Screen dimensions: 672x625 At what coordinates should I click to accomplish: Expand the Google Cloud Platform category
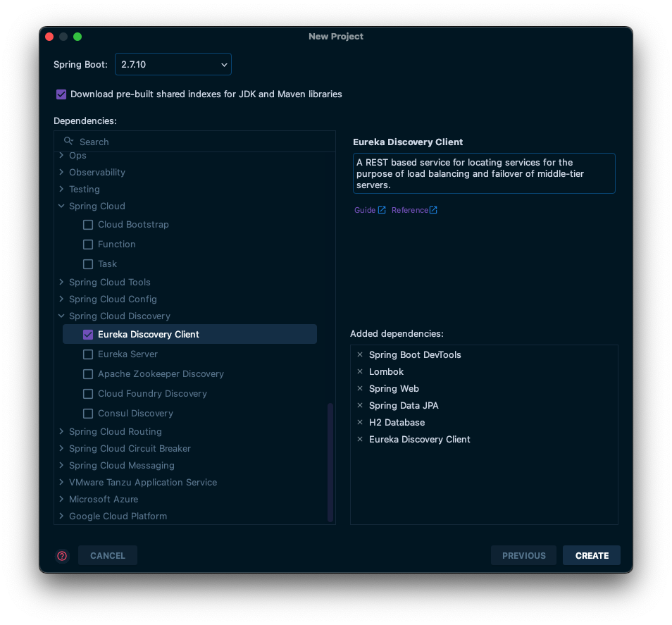point(61,516)
